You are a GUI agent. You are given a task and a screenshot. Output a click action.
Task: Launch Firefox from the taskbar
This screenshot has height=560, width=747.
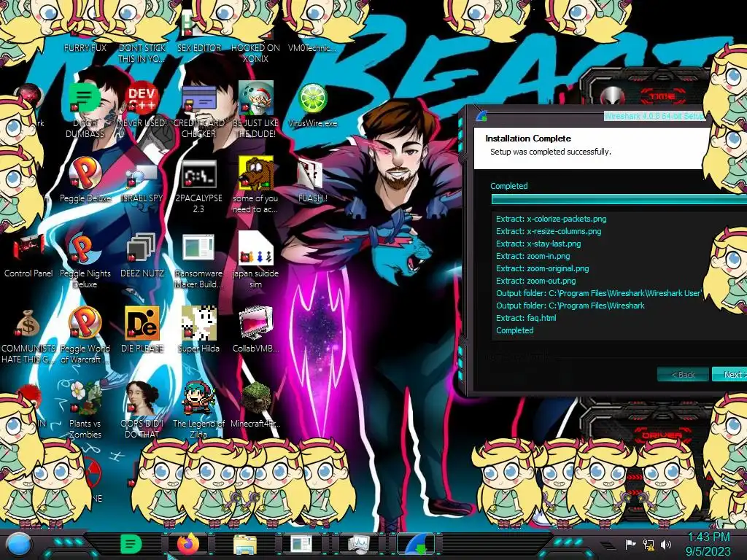pos(188,544)
